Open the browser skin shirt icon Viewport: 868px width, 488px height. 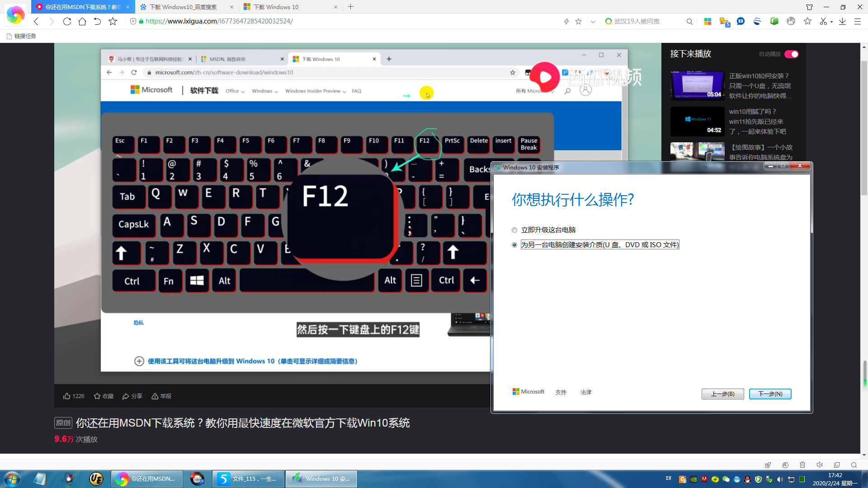(809, 7)
